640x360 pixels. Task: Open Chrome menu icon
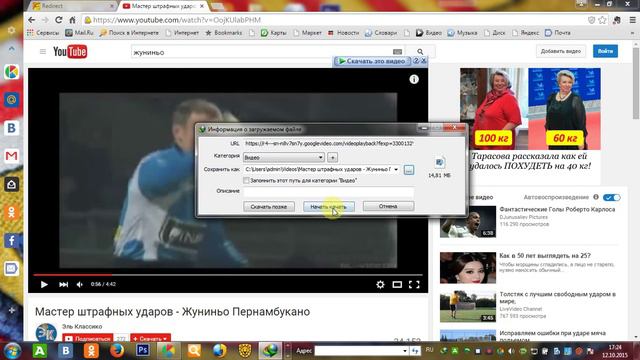pos(632,20)
